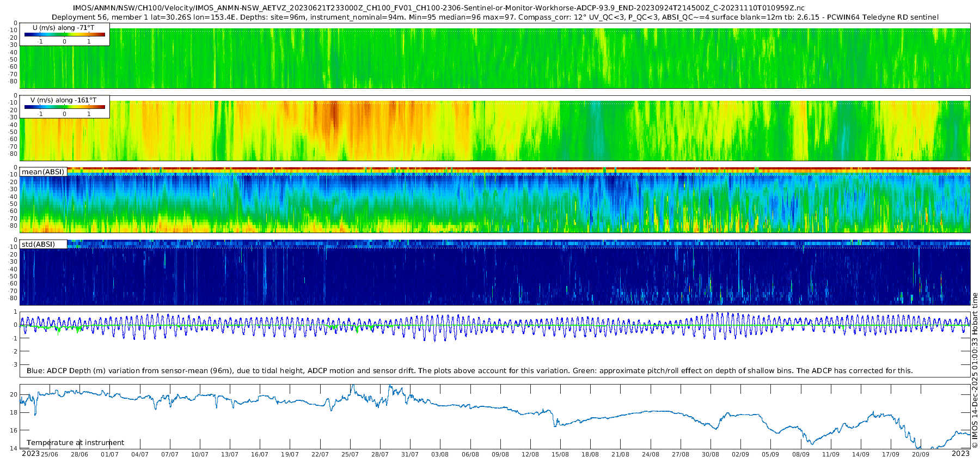
Task: Click the 25/06 date tick label
Action: point(50,454)
